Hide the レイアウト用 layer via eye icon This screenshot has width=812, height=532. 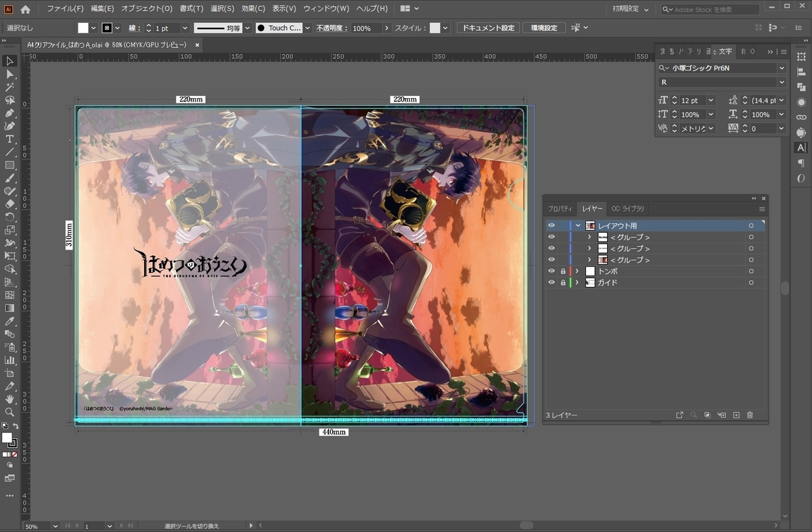551,225
